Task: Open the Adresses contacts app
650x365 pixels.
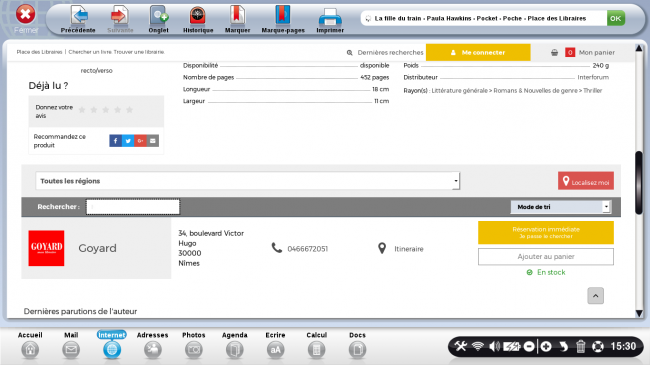Action: 153,346
